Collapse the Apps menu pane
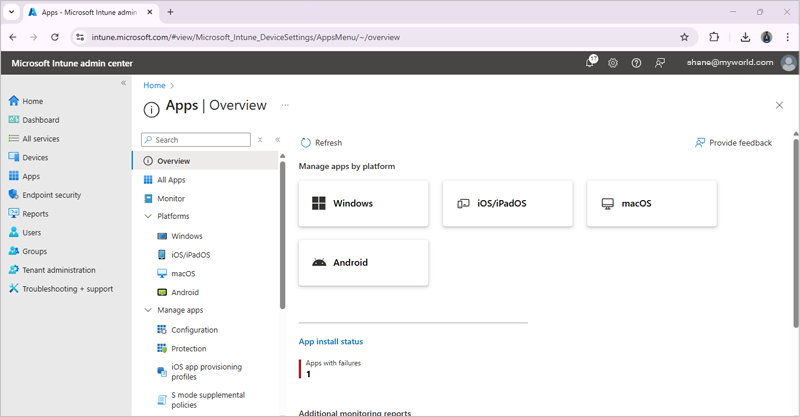The height and width of the screenshot is (417, 800). pyautogui.click(x=277, y=140)
